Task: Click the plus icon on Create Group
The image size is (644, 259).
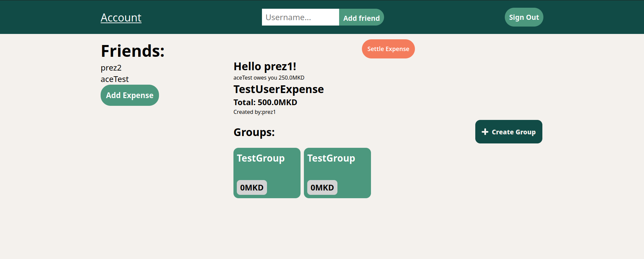Action: click(485, 132)
